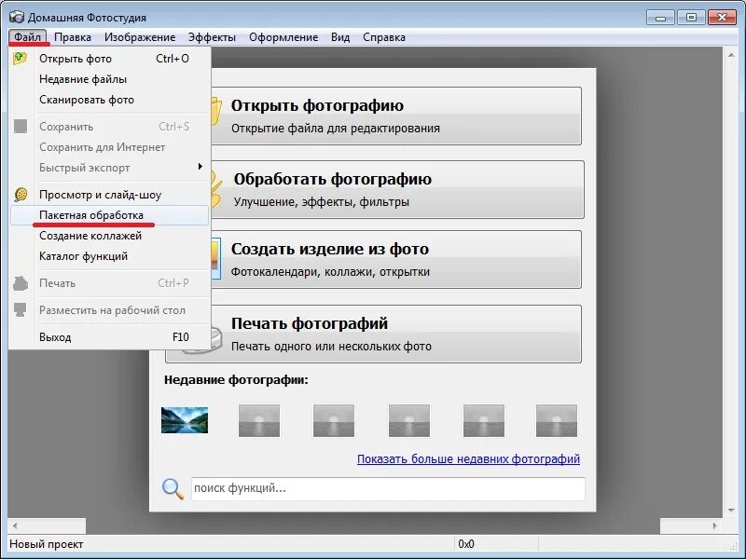Click Сохранить для Интернет menu entry
This screenshot has height=560, width=746.
pyautogui.click(x=109, y=147)
